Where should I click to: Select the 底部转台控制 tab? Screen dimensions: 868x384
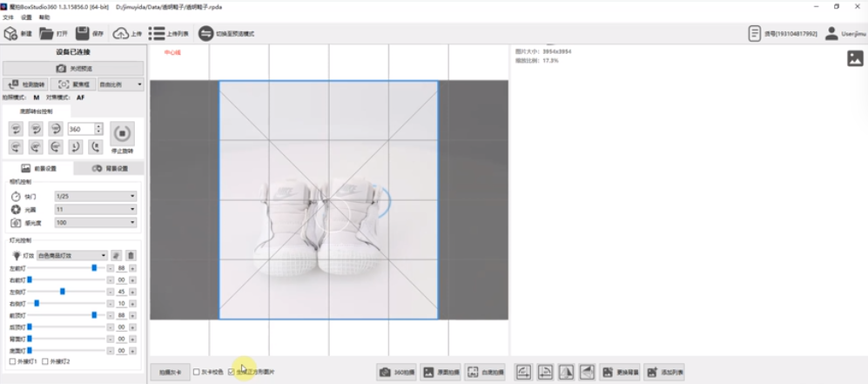coord(37,111)
